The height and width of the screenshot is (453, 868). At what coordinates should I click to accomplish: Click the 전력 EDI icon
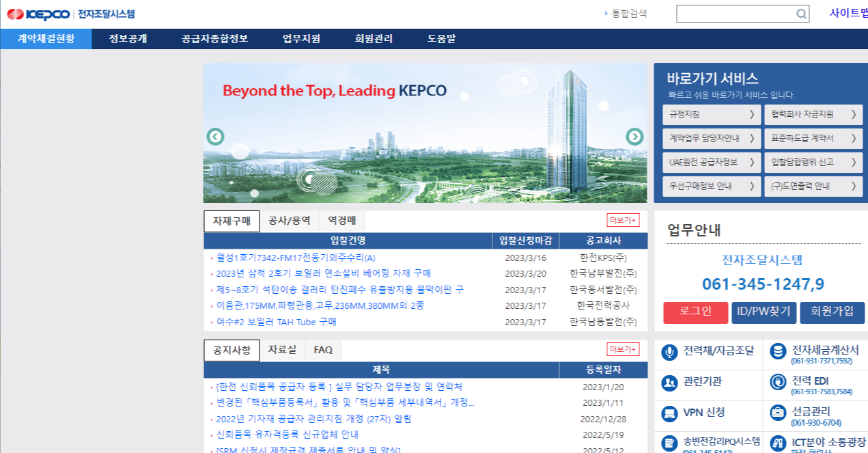click(777, 383)
